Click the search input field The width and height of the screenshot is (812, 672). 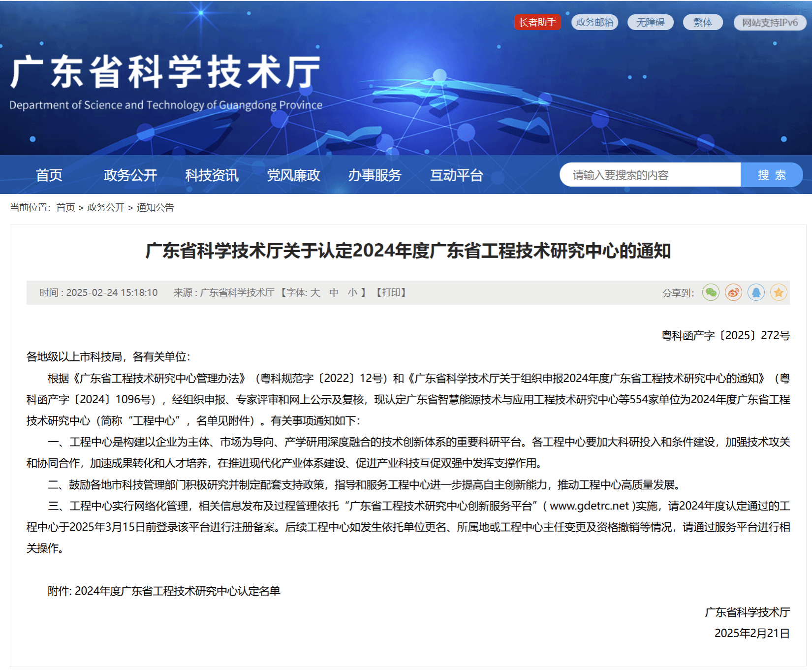point(650,175)
